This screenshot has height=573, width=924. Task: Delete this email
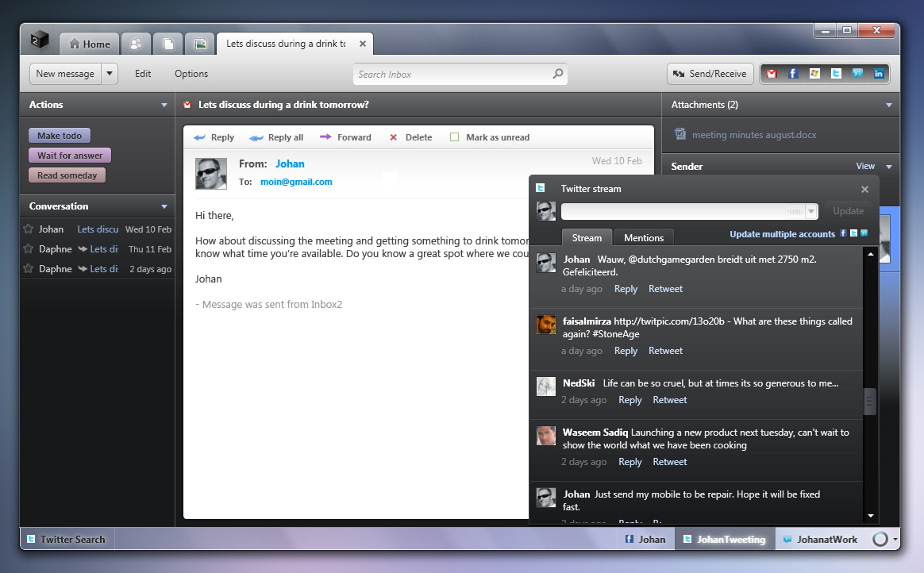(x=410, y=137)
